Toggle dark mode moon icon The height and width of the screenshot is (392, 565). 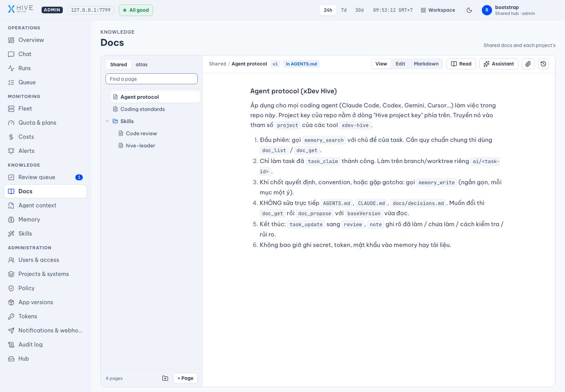[x=469, y=10]
